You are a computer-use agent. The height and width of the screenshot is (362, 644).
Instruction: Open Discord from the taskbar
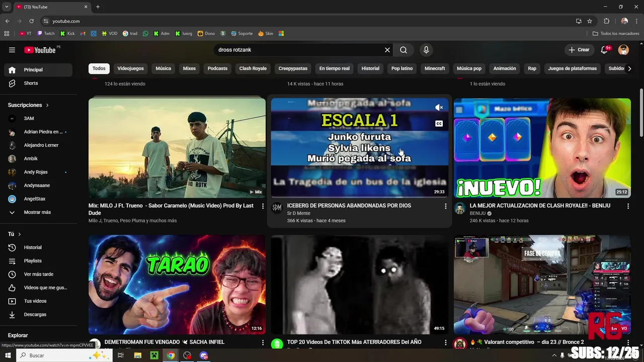204,355
